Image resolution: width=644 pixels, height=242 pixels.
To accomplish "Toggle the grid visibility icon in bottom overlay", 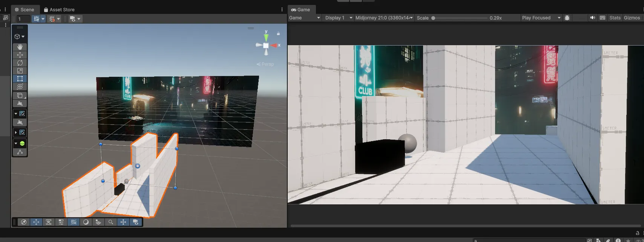I will (x=74, y=222).
